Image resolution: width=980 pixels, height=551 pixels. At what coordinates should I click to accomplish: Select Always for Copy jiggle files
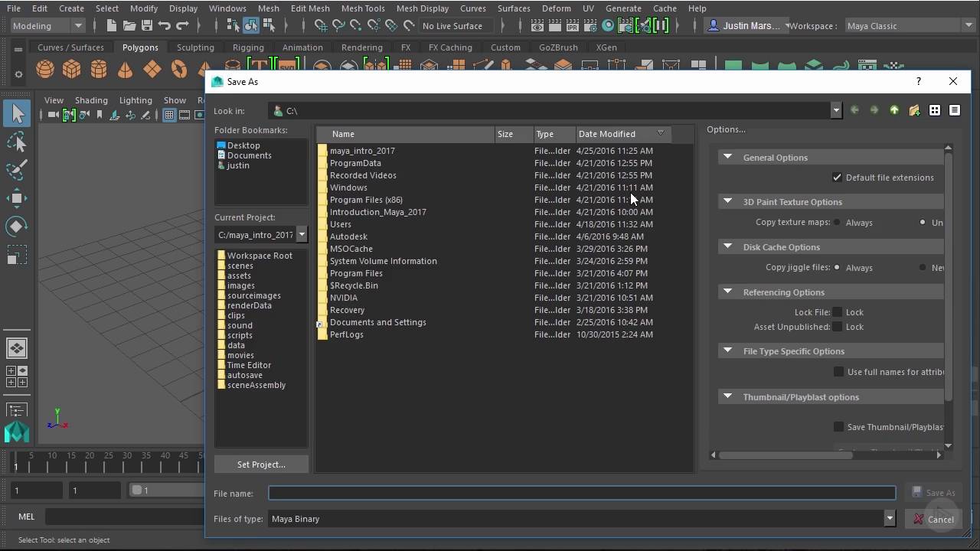(837, 268)
